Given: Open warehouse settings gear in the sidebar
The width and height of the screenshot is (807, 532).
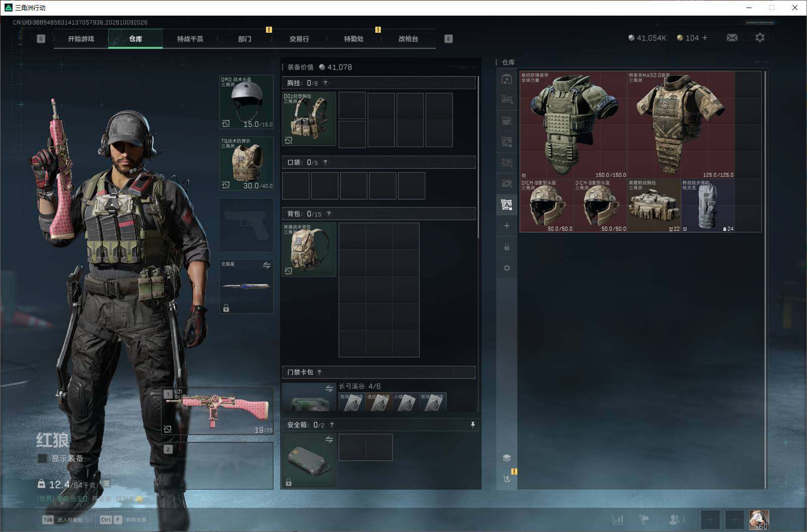Looking at the screenshot, I should pyautogui.click(x=507, y=268).
